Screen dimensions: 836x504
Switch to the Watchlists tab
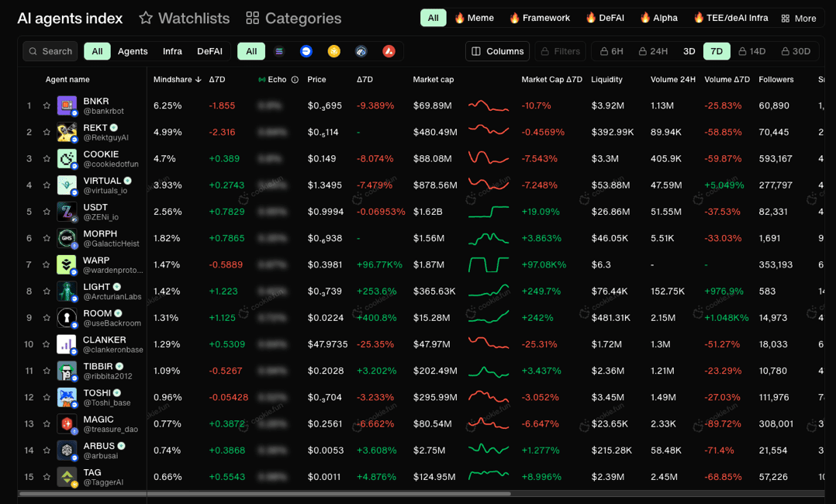185,18
